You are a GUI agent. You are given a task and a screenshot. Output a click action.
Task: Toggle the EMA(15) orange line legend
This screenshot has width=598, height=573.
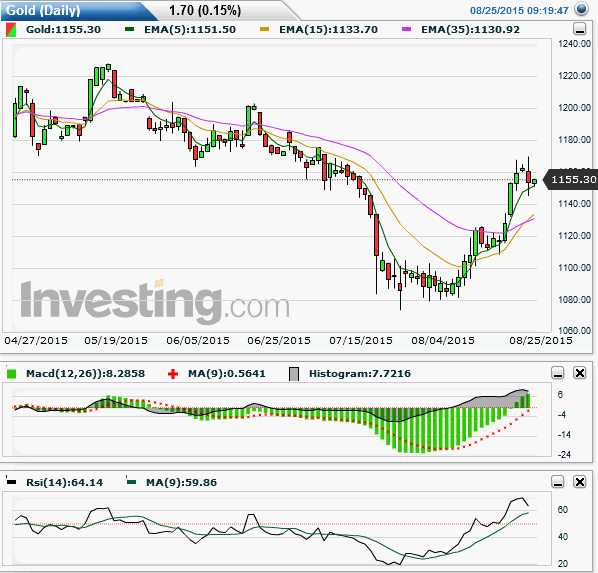[264, 29]
